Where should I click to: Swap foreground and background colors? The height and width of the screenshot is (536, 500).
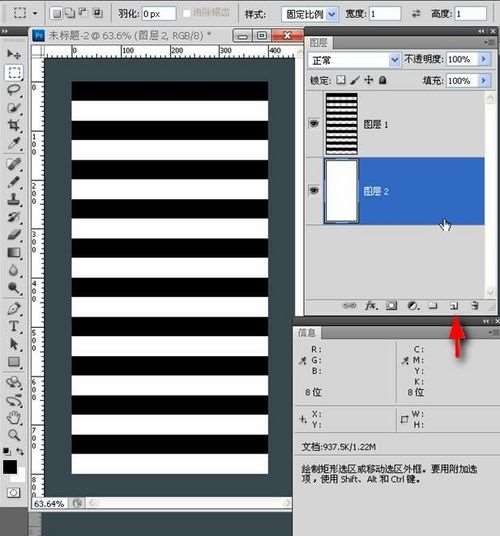click(20, 452)
